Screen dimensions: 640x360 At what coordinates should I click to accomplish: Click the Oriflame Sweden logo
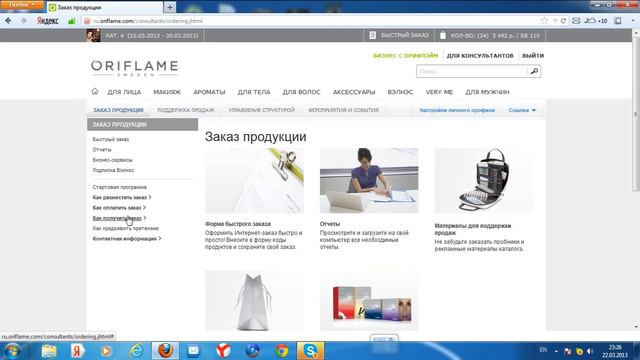pos(135,68)
